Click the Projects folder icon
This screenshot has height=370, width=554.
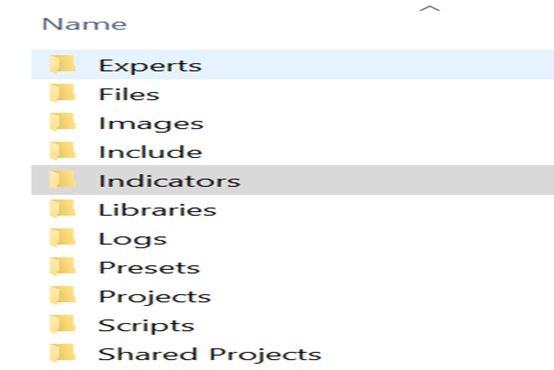click(x=62, y=295)
